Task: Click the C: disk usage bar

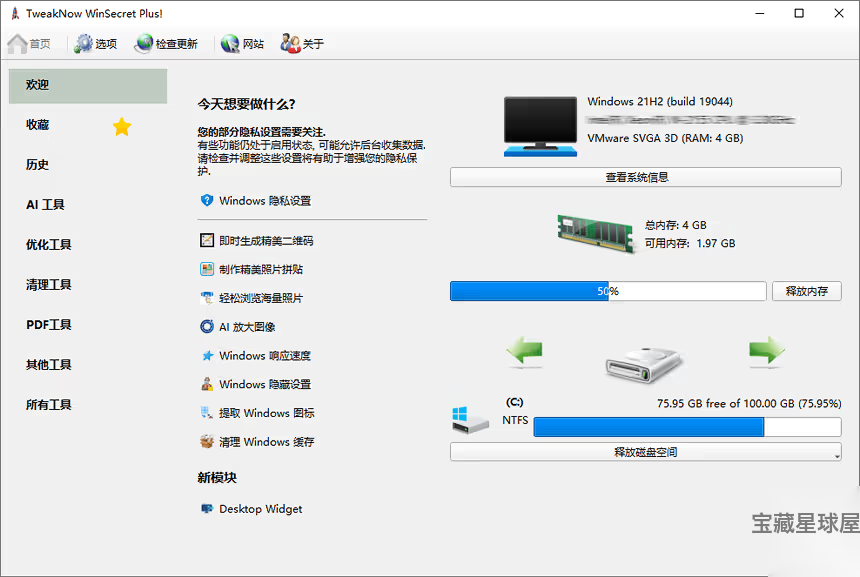Action: click(687, 427)
